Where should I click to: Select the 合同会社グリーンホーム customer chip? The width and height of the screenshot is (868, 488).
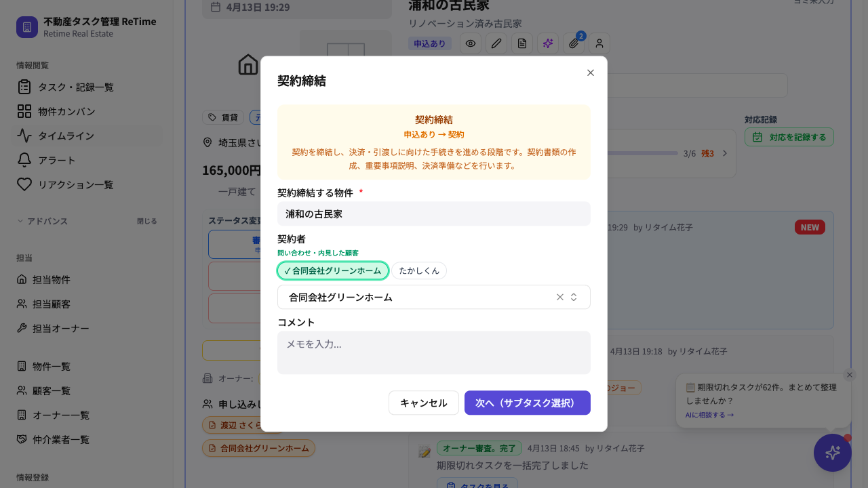[333, 270]
